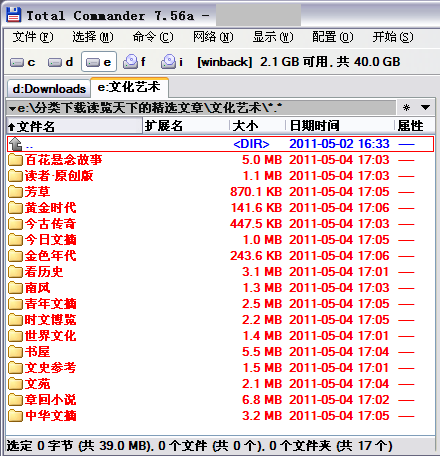This screenshot has height=456, width=440.
Task: Click the folder icon for 今古传奇
Action: click(15, 224)
